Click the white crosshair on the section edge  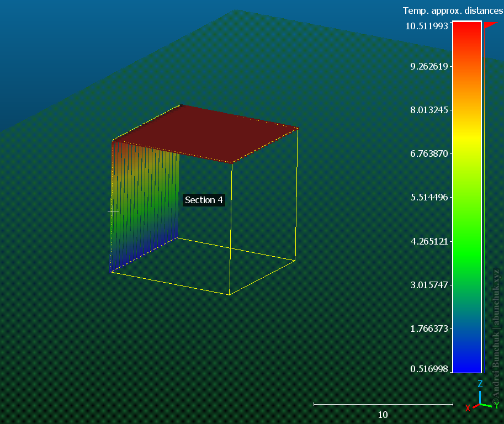point(113,211)
